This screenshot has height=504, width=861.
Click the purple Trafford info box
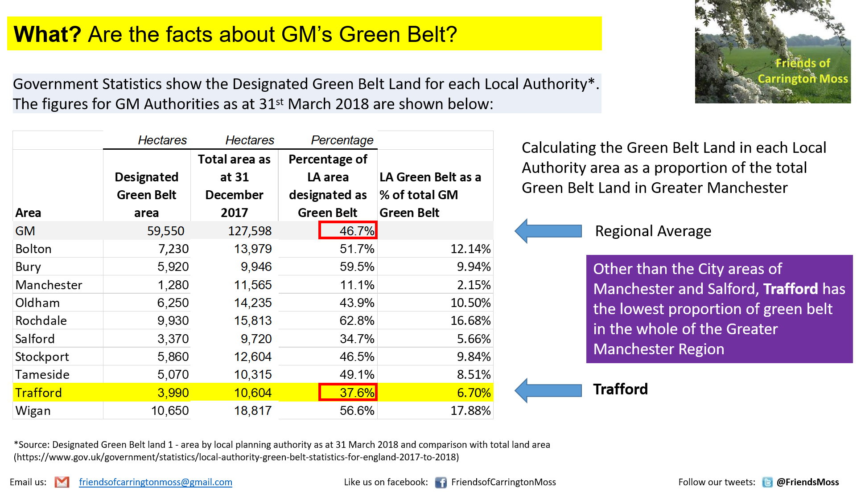click(719, 309)
